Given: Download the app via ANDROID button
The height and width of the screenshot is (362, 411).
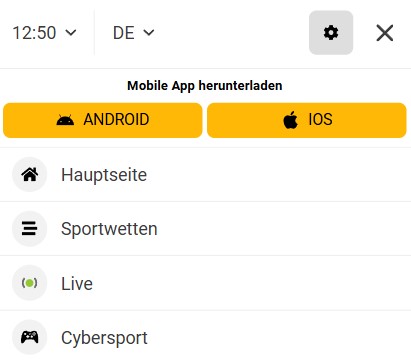Looking at the screenshot, I should (x=103, y=120).
